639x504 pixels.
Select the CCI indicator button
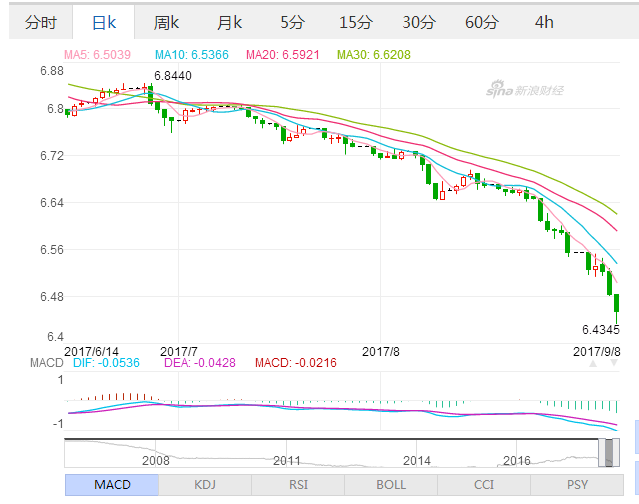(484, 485)
